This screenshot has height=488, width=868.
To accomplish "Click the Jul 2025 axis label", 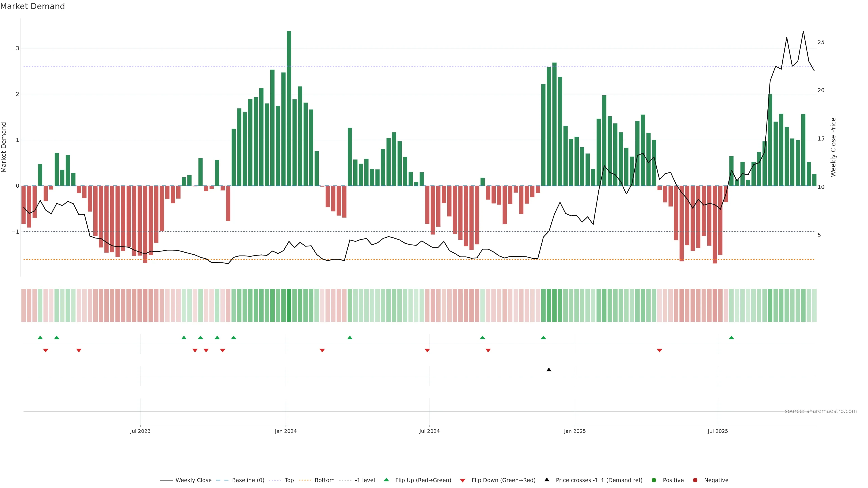I will 718,431.
